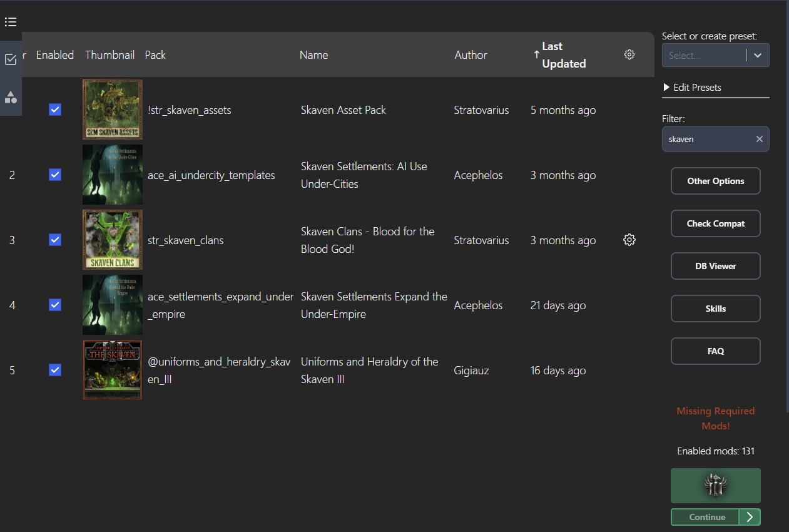This screenshot has height=532, width=789.
Task: Click the Missing Required Mods! warning
Action: tap(716, 418)
